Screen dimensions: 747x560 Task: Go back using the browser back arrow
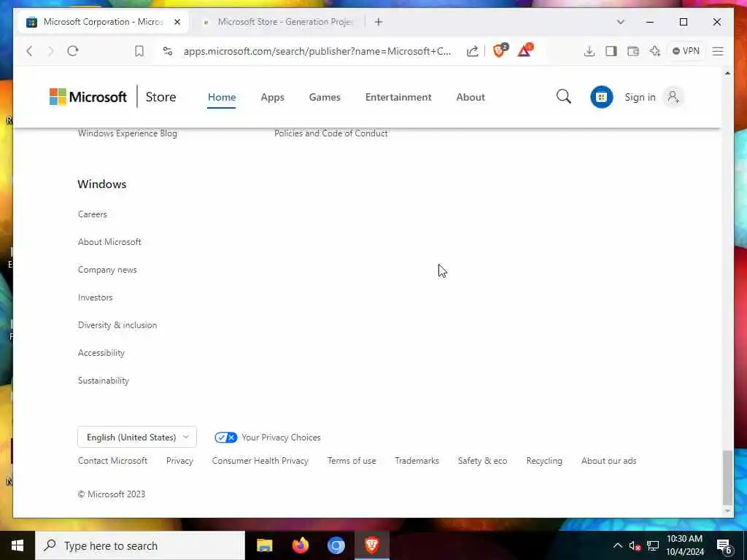click(29, 51)
